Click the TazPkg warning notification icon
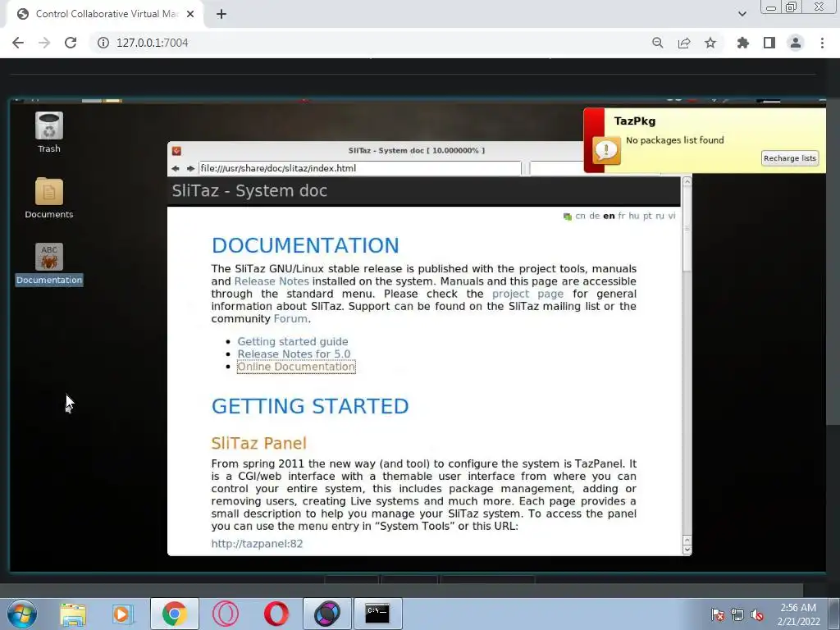 [606, 150]
